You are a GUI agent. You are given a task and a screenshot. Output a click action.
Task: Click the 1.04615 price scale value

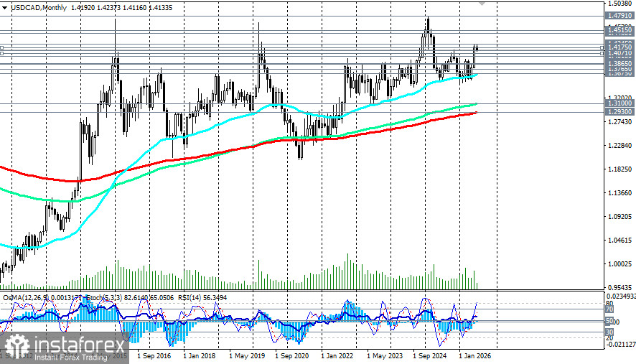click(x=619, y=241)
